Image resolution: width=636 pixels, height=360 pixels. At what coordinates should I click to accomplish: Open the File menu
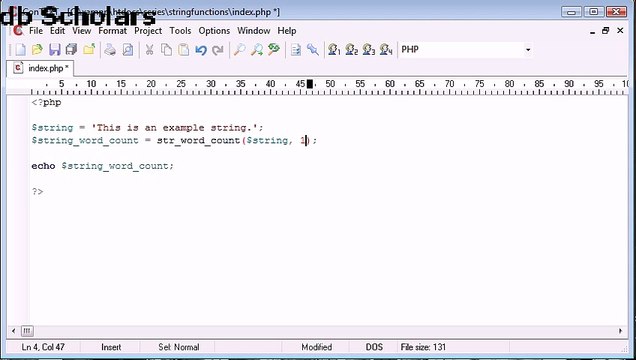(x=36, y=31)
